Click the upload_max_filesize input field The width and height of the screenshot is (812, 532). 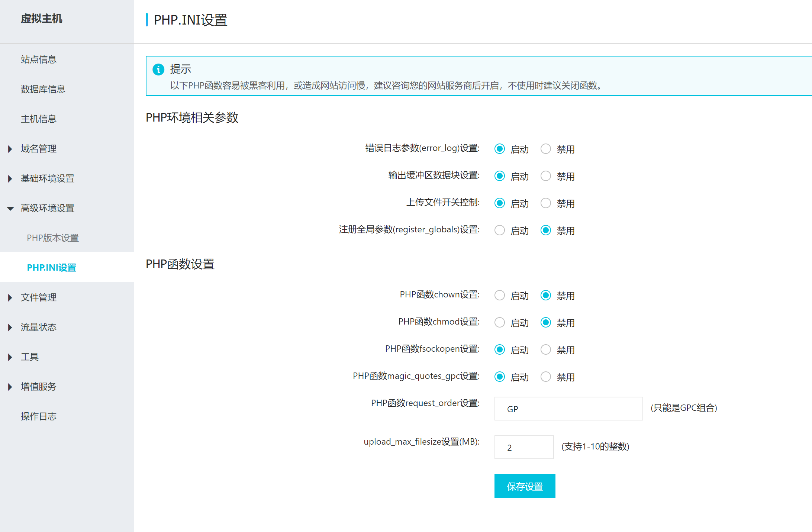tap(524, 447)
